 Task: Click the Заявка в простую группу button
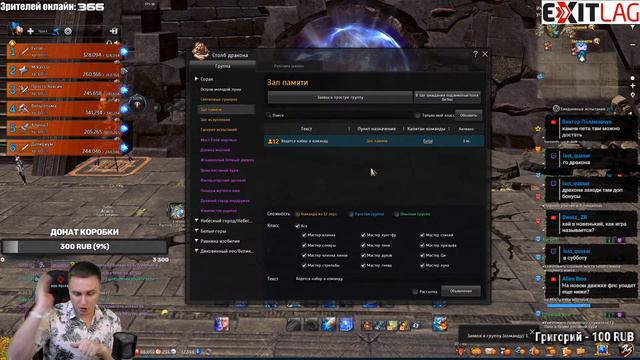[x=340, y=98]
